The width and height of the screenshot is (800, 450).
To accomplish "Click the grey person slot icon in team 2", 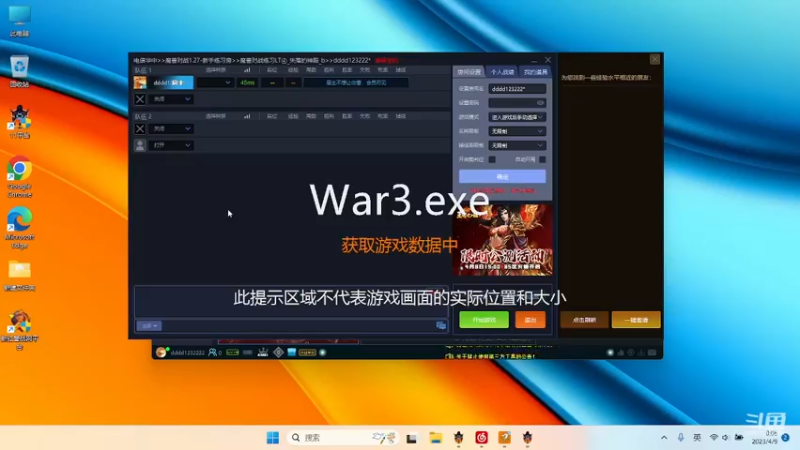I will pyautogui.click(x=140, y=145).
